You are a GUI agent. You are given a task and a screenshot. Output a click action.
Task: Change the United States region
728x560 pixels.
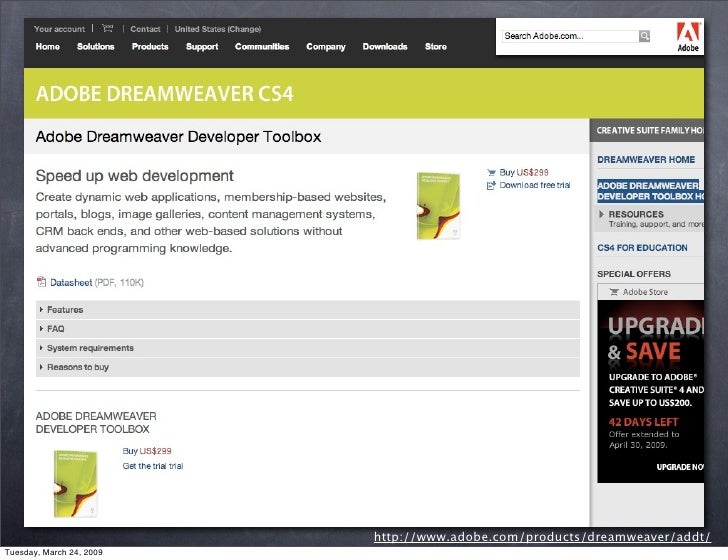tap(218, 29)
